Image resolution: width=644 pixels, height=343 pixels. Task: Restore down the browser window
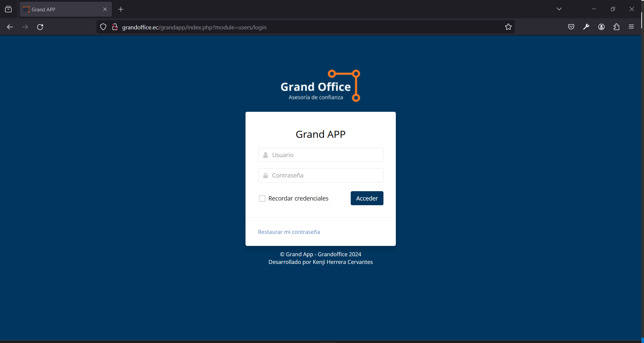point(613,9)
